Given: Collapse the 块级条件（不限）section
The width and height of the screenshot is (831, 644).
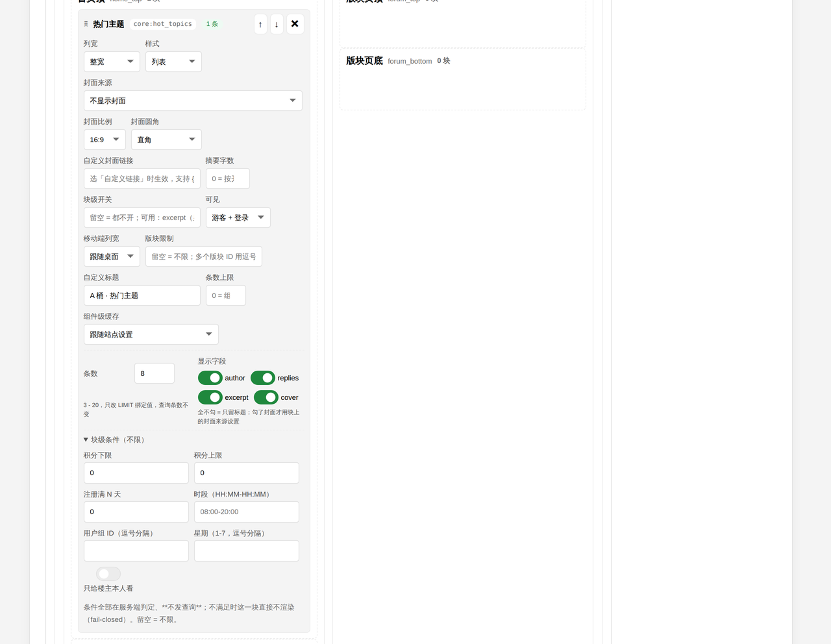Looking at the screenshot, I should 115,440.
